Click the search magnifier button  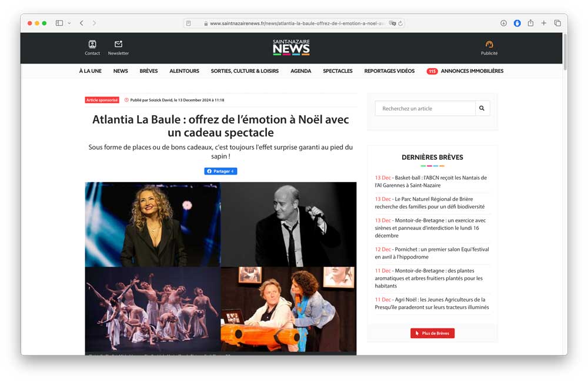[482, 108]
